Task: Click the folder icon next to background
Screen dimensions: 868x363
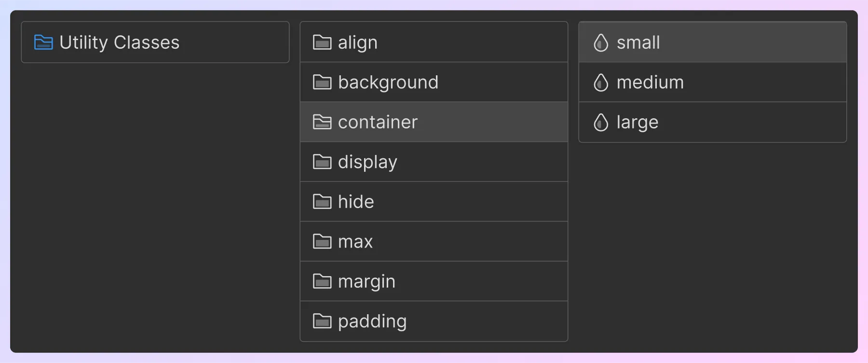Action: click(322, 82)
